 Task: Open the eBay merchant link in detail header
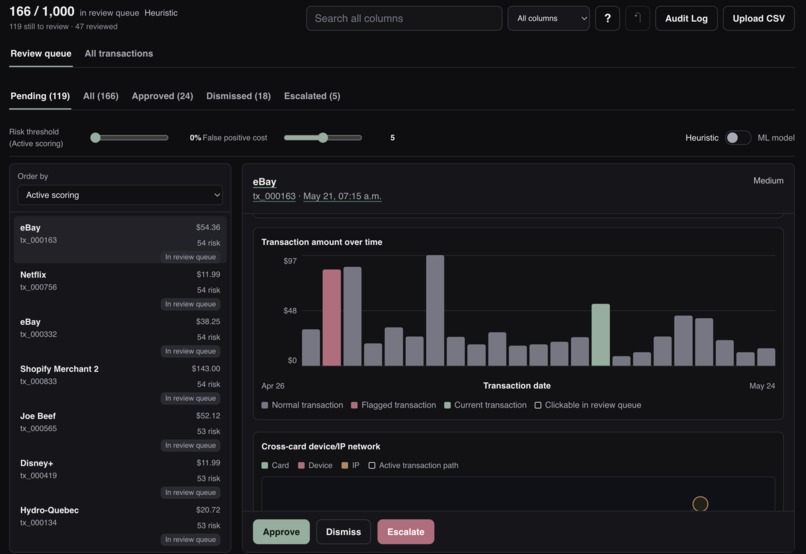[264, 181]
